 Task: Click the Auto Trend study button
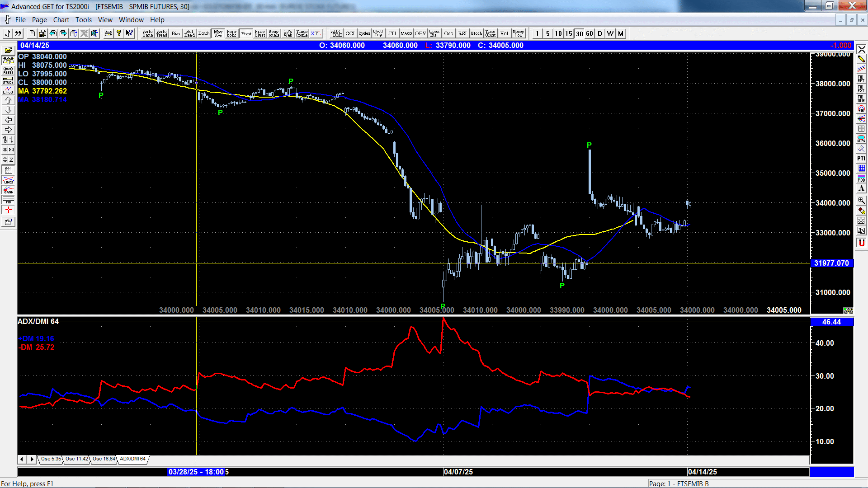coord(162,33)
